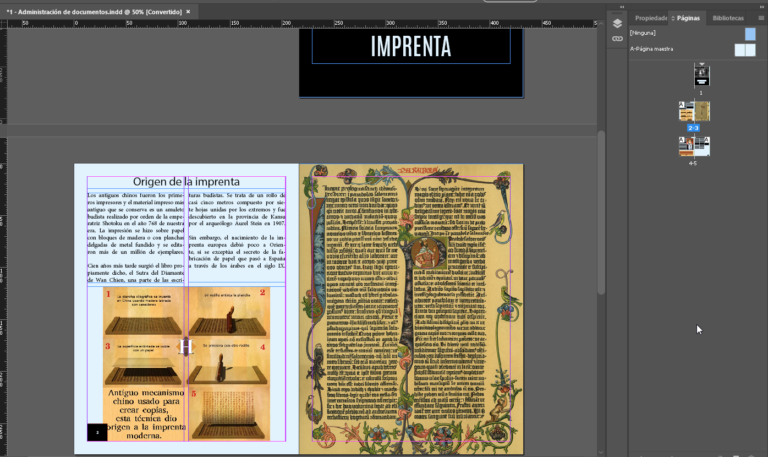Click the black page number box
768x457 pixels.
tap(97, 433)
